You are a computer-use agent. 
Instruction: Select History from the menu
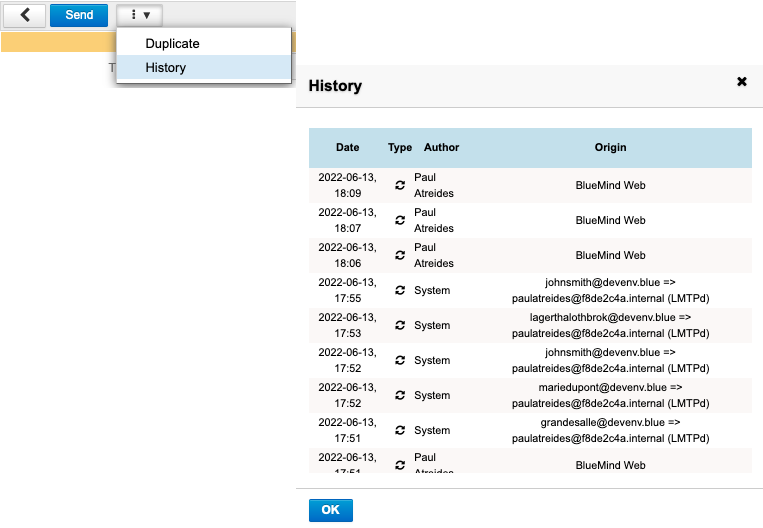(x=165, y=68)
